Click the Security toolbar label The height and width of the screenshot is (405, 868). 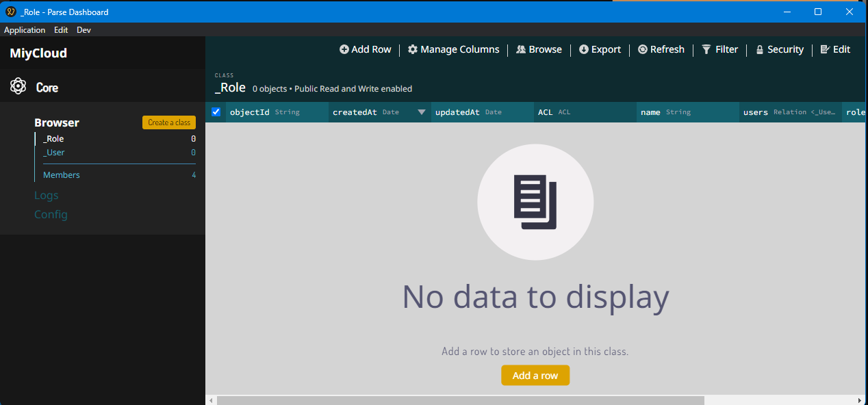pyautogui.click(x=785, y=49)
